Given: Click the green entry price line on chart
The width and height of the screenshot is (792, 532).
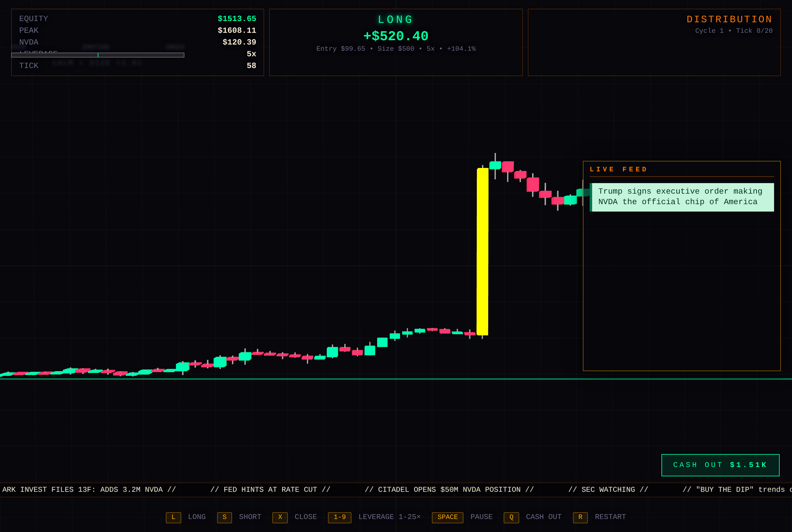Looking at the screenshot, I should (x=396, y=379).
